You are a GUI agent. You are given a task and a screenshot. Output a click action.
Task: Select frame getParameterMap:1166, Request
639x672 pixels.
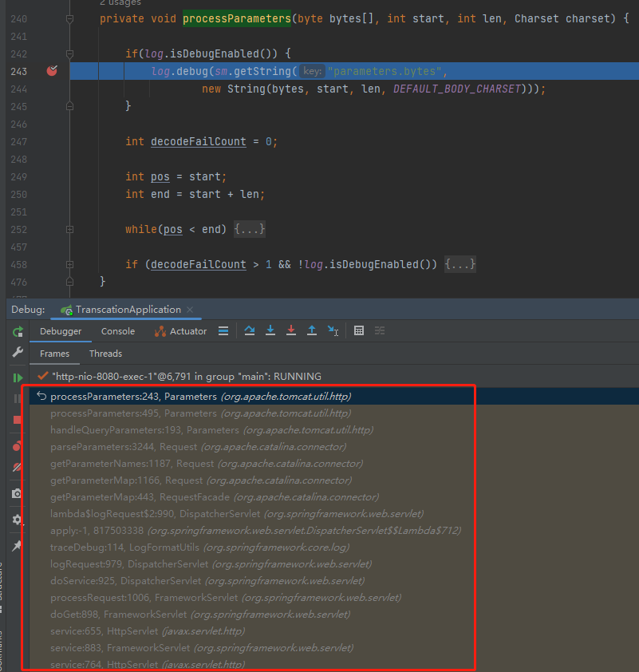pyautogui.click(x=334, y=480)
